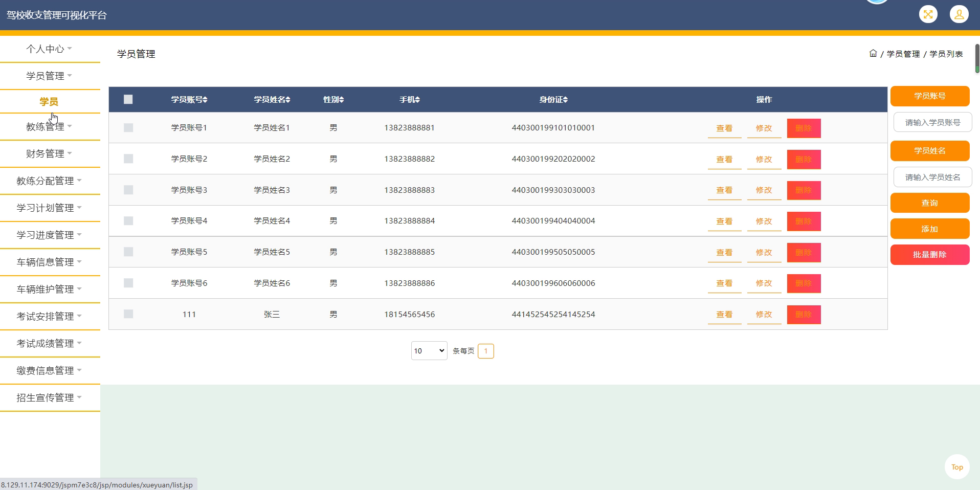The image size is (980, 490).
Task: Check the checkbox for 学员账号1 row
Action: click(128, 127)
